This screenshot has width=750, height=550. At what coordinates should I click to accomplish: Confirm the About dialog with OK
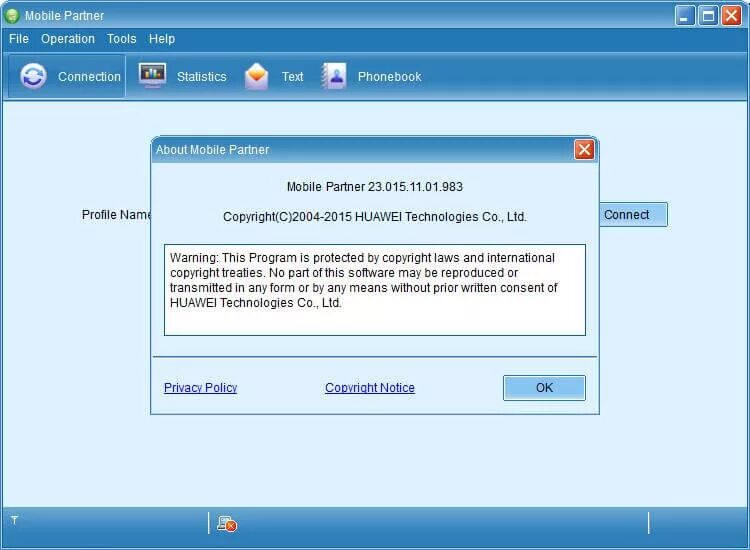544,387
